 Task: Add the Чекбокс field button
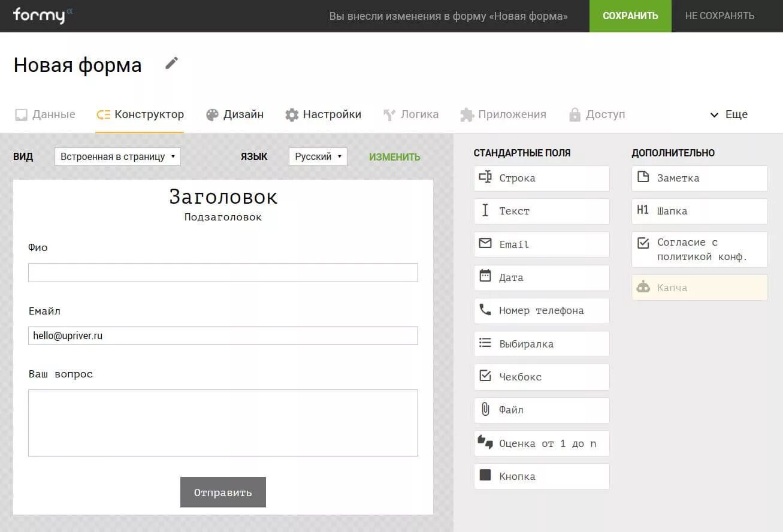pos(542,377)
